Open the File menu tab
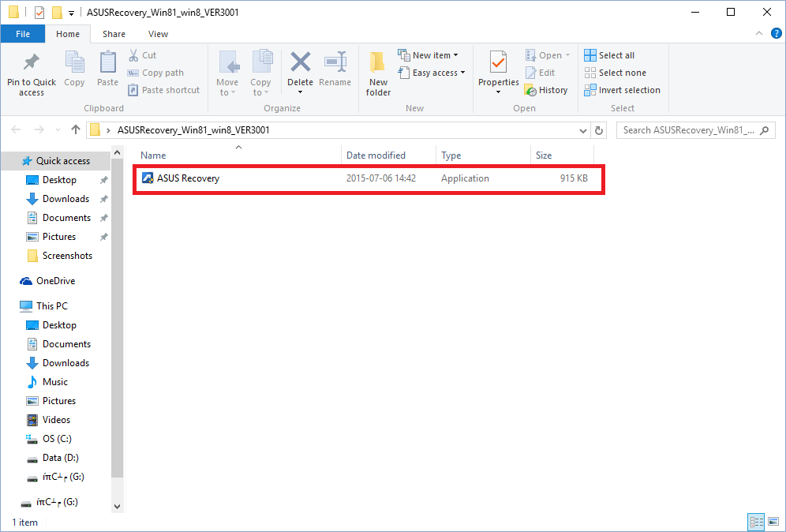 [23, 34]
